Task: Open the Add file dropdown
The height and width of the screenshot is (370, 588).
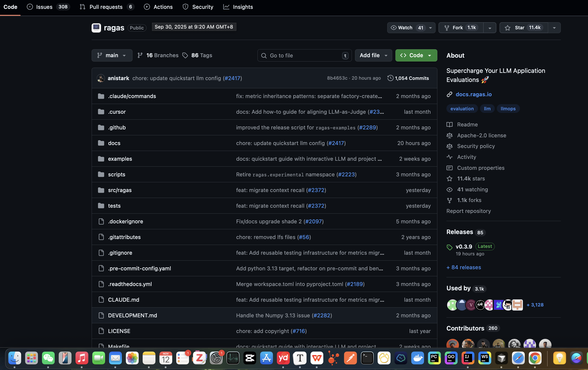Action: click(373, 55)
